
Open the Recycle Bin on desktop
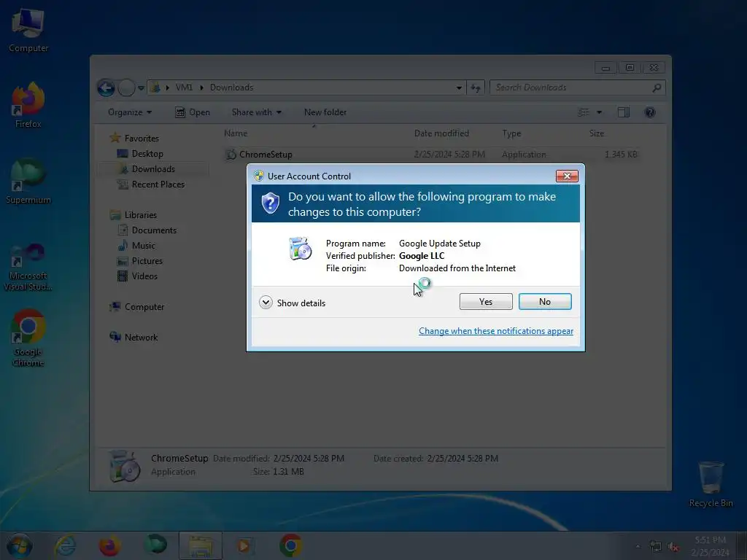711,483
